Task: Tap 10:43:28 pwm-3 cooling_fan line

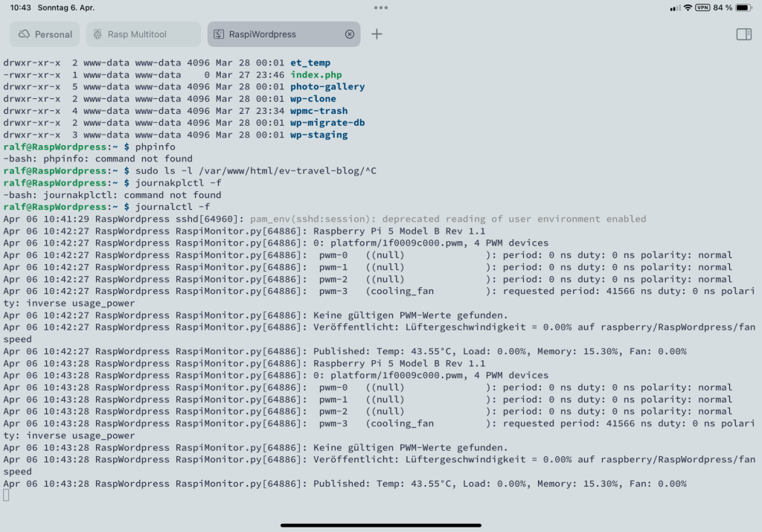Action: 379,429
